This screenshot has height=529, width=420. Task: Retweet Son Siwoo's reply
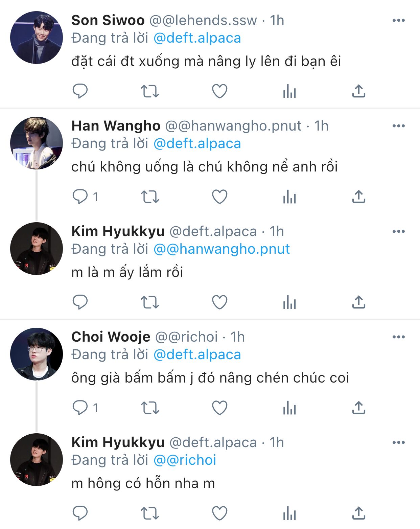[x=150, y=91]
